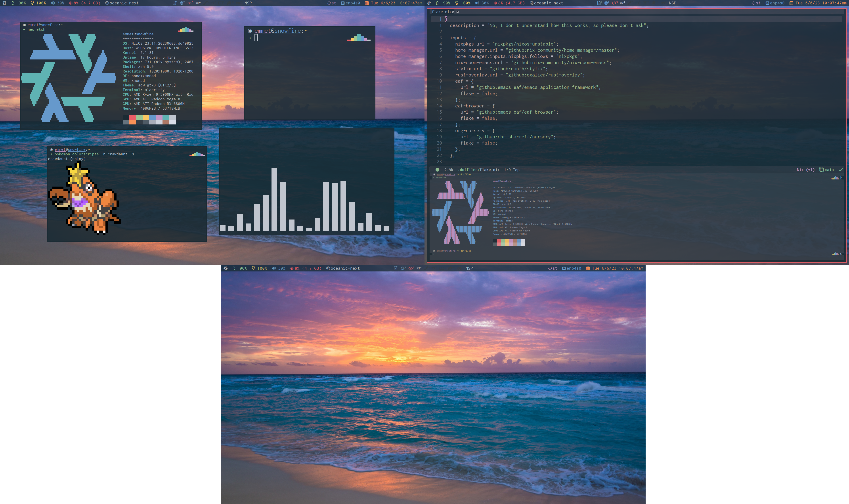Image resolution: width=849 pixels, height=504 pixels.
Task: Click the calendar icon on the left monitor bar
Action: click(367, 3)
